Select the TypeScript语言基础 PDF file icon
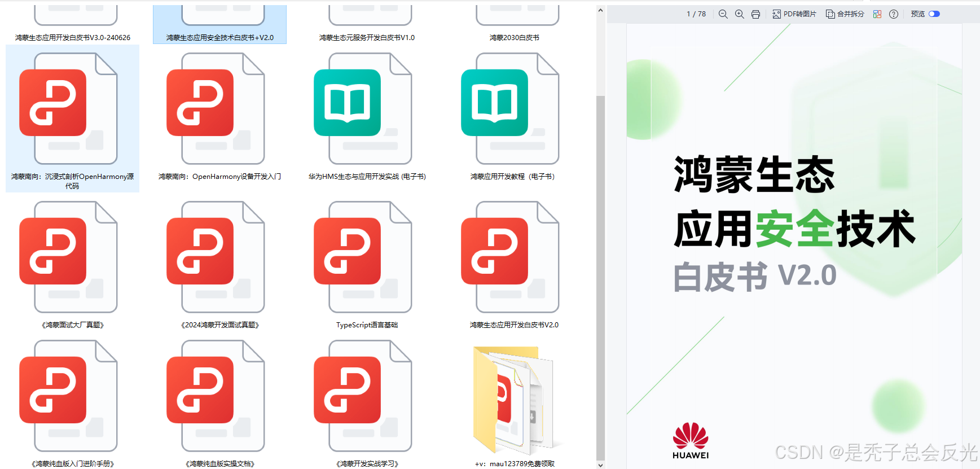 (363, 257)
